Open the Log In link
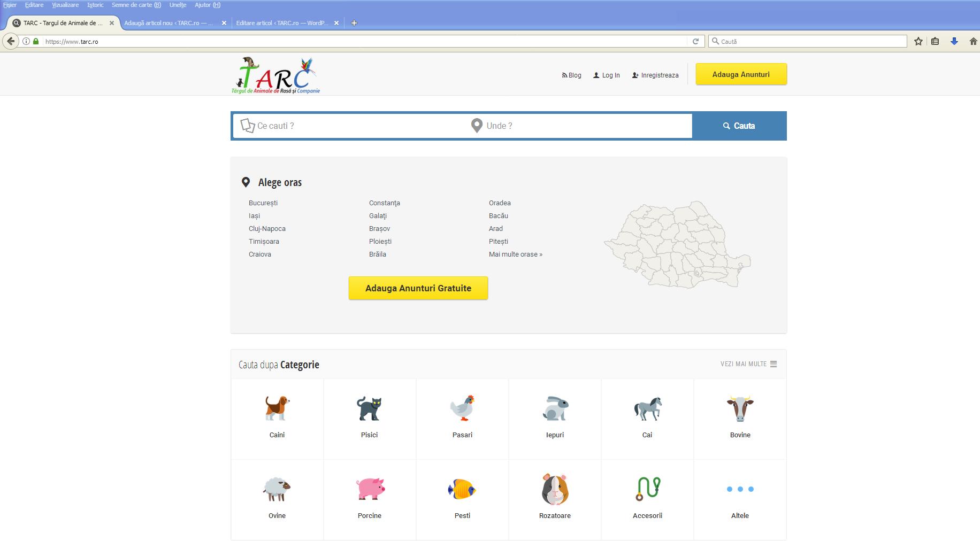The image size is (980, 541). point(607,75)
